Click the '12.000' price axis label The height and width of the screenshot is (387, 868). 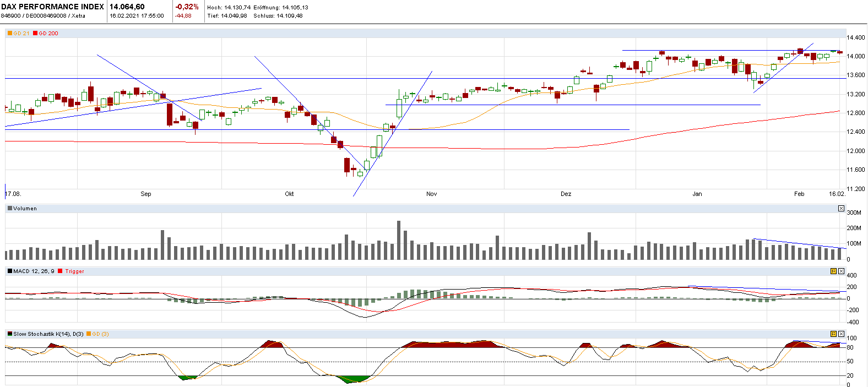pyautogui.click(x=856, y=151)
